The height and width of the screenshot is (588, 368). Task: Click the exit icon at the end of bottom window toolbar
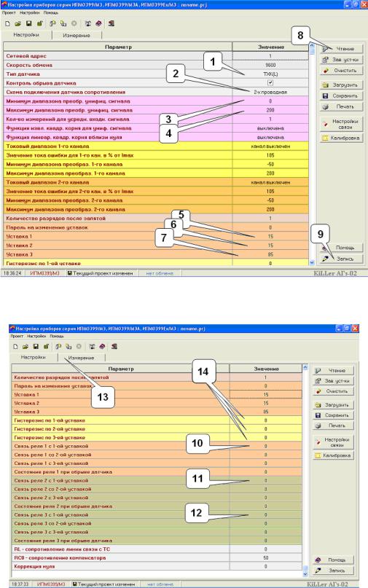tap(114, 347)
